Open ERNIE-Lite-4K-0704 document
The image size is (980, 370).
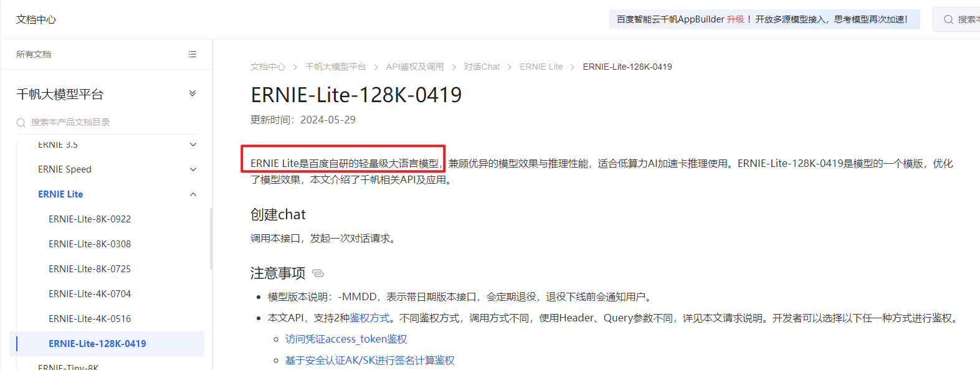[x=90, y=294]
